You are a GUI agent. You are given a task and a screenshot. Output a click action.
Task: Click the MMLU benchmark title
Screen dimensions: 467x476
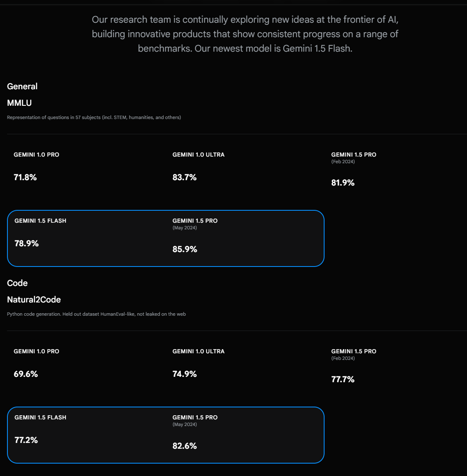(x=19, y=103)
